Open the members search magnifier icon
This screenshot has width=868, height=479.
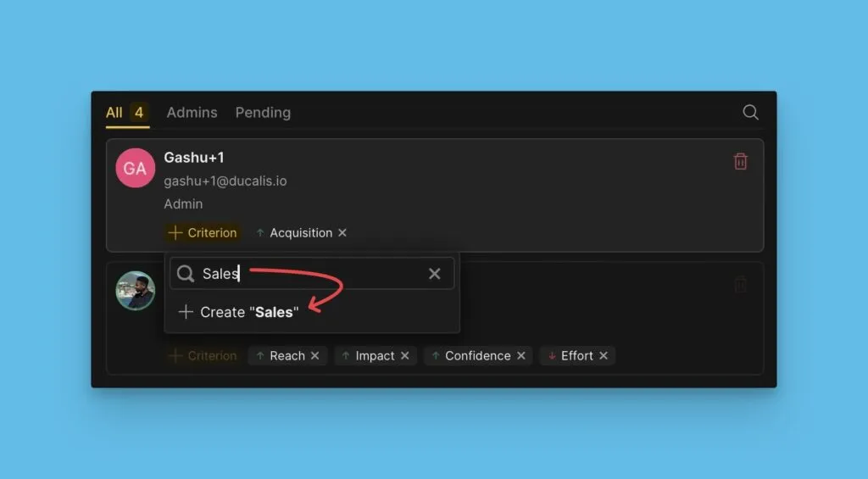(750, 112)
